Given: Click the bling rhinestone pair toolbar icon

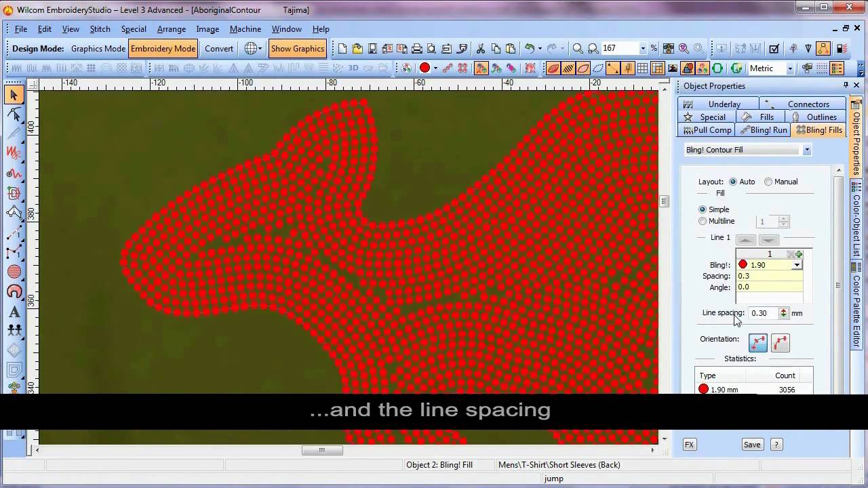Looking at the screenshot, I should (462, 68).
